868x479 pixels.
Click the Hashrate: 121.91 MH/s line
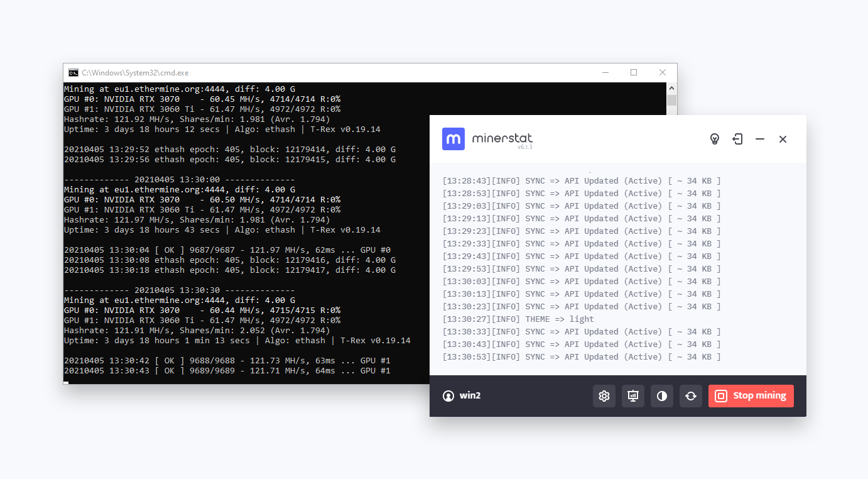(197, 331)
